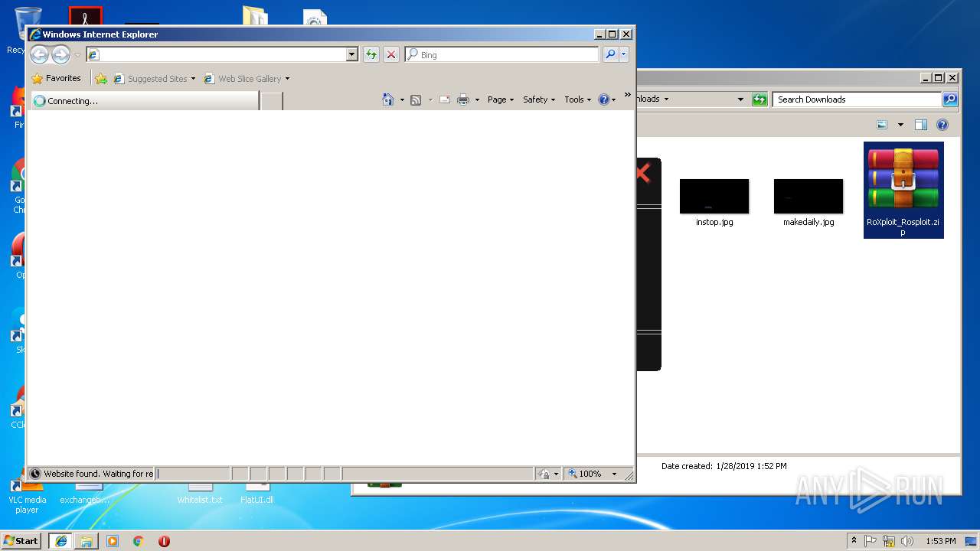The height and width of the screenshot is (551, 980).
Task: Open the recent pages dropdown arrow
Action: coord(77,55)
